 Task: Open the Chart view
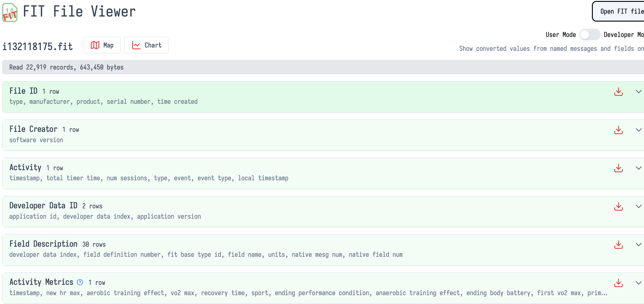[146, 45]
